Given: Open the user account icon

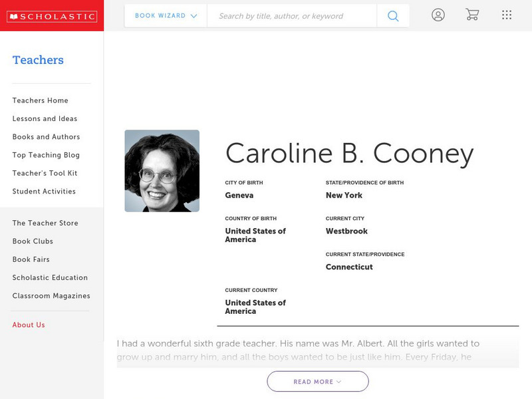Looking at the screenshot, I should point(439,14).
